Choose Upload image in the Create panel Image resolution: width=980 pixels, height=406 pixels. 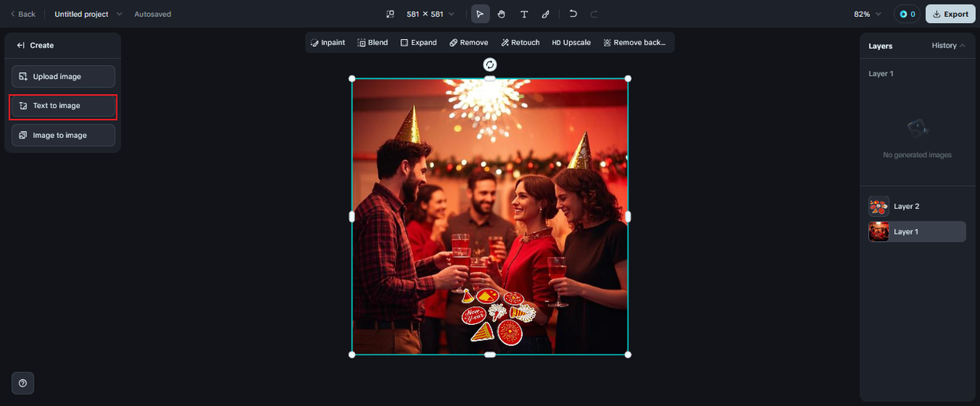click(x=63, y=77)
